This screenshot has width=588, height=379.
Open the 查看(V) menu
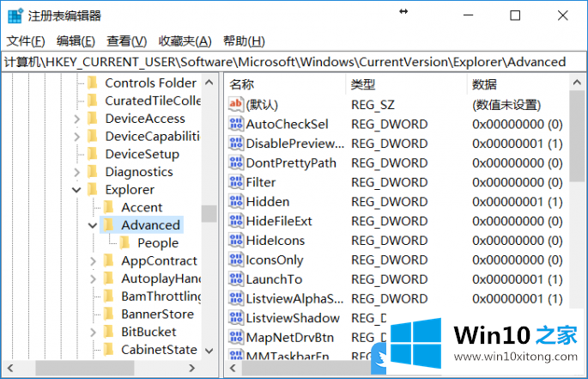127,41
